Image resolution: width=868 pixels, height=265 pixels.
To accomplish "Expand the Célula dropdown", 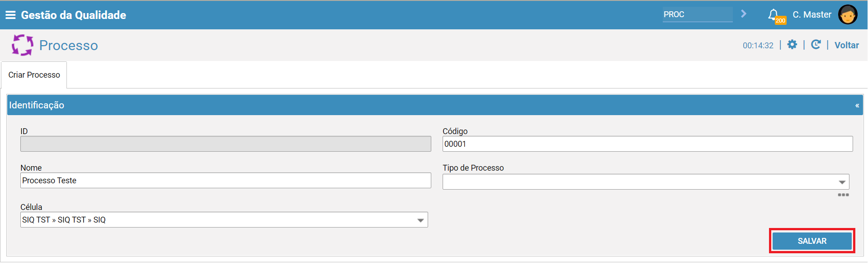I will pyautogui.click(x=224, y=220).
